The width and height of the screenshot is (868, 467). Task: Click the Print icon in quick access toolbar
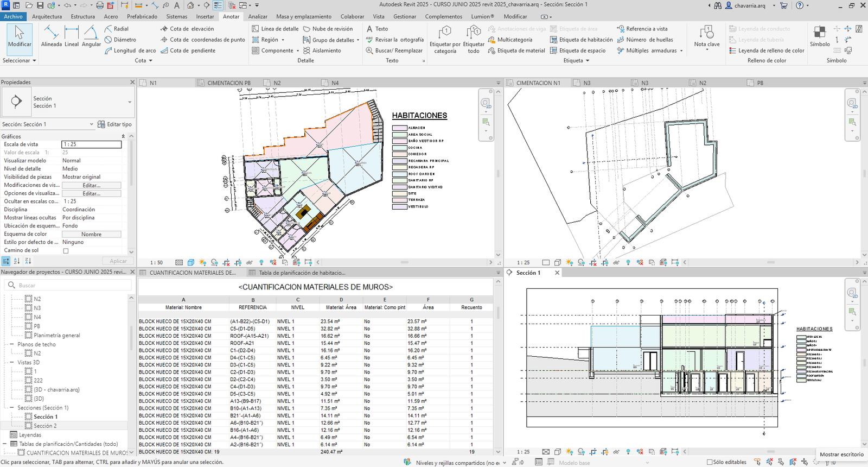tap(100, 5)
